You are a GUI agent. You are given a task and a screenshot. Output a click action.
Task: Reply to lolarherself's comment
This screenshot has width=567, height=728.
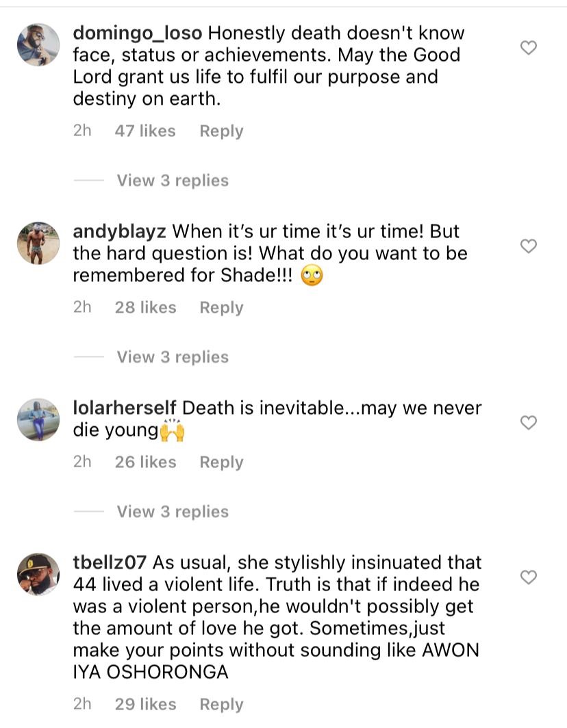click(221, 463)
